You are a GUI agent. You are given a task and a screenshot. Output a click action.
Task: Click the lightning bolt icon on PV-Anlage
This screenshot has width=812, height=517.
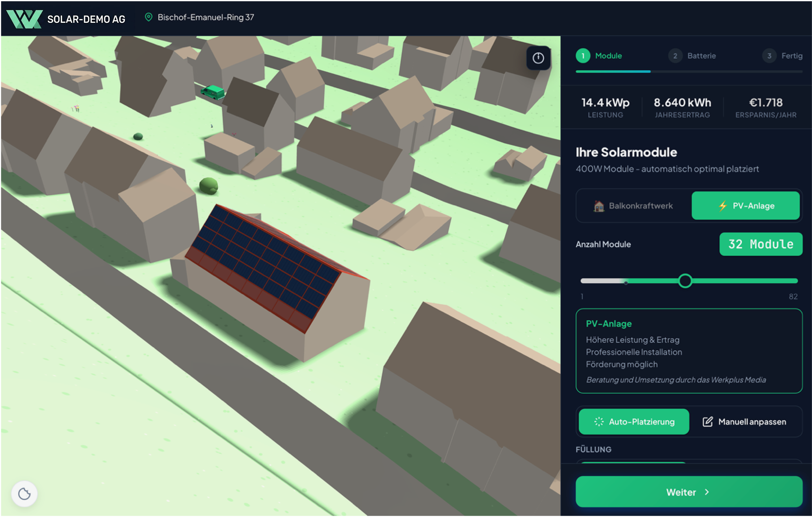[722, 206]
